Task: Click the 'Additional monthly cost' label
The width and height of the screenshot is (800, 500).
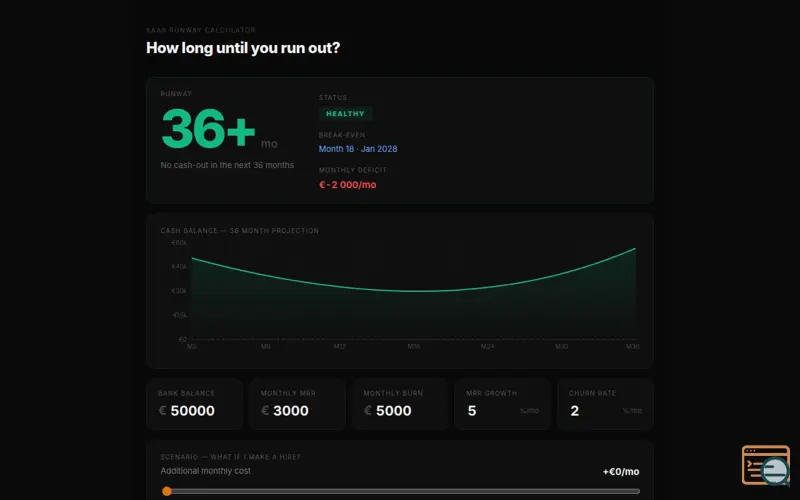Action: 206,471
